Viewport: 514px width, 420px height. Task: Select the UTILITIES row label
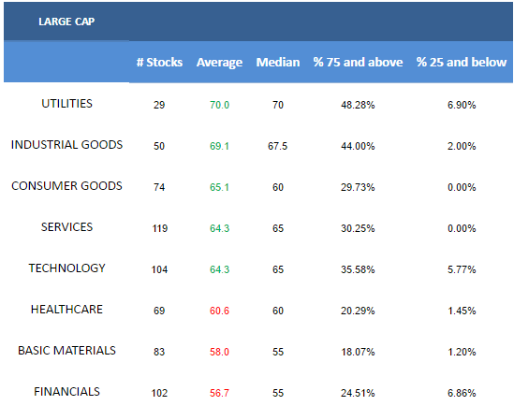66,104
